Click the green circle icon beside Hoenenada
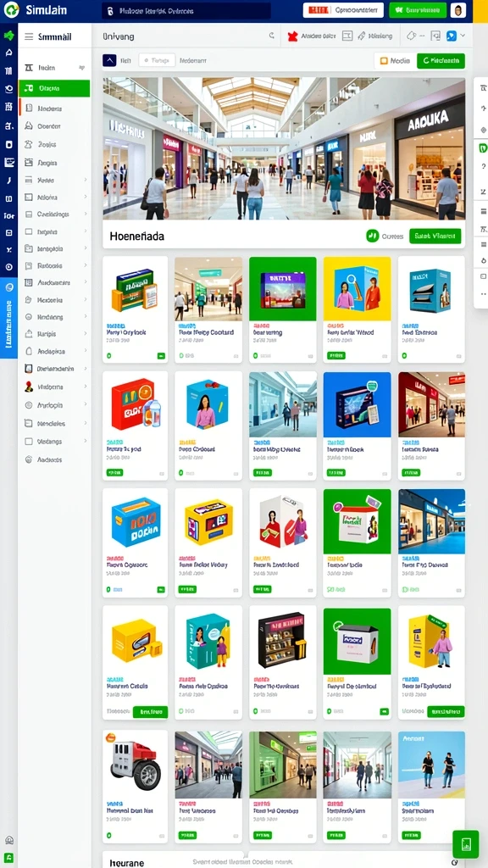The width and height of the screenshot is (488, 868). (x=373, y=236)
